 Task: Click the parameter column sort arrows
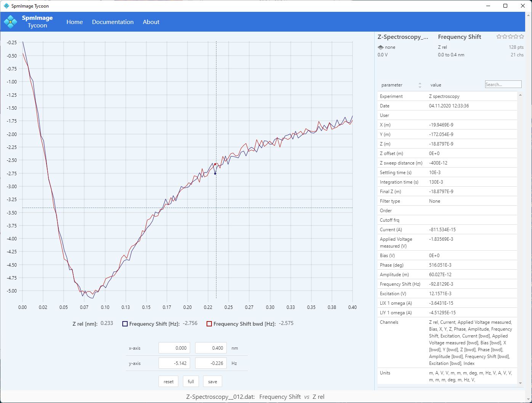pyautogui.click(x=420, y=85)
